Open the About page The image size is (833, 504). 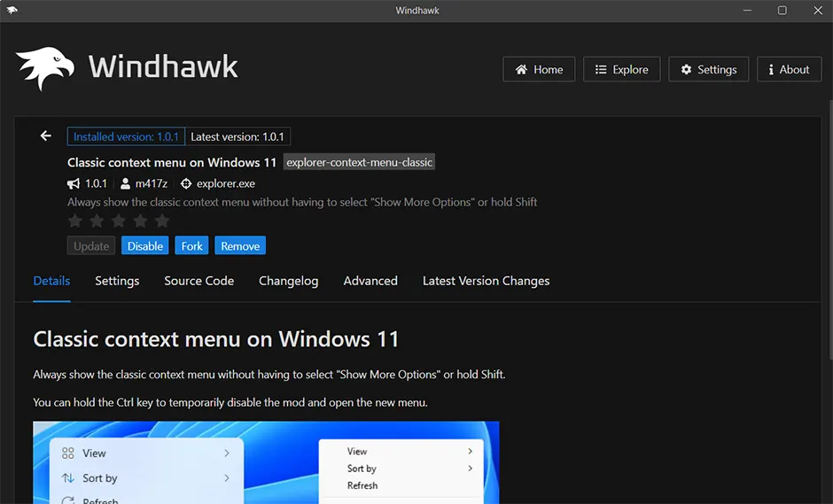789,69
